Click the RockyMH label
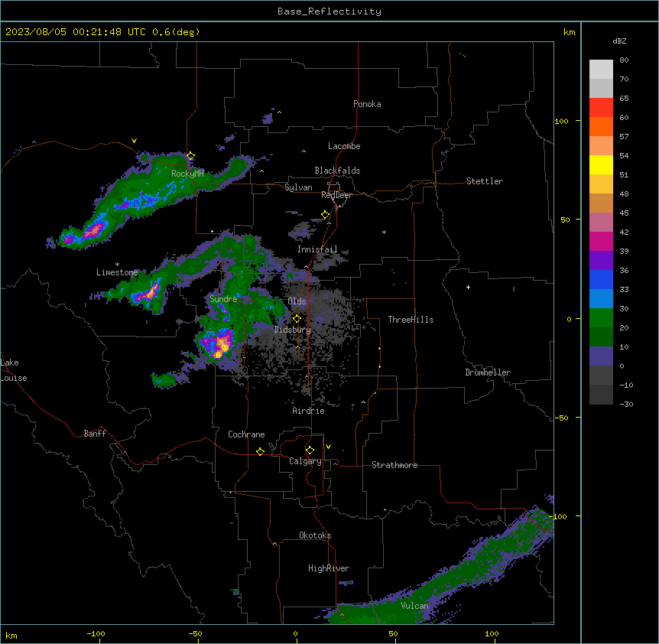 pos(187,174)
